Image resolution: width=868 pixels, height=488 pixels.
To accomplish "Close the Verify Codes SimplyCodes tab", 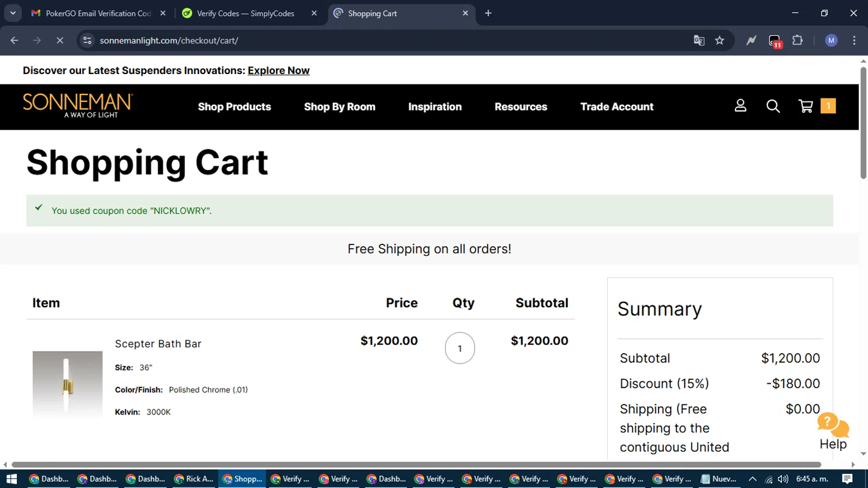I will 314,13.
